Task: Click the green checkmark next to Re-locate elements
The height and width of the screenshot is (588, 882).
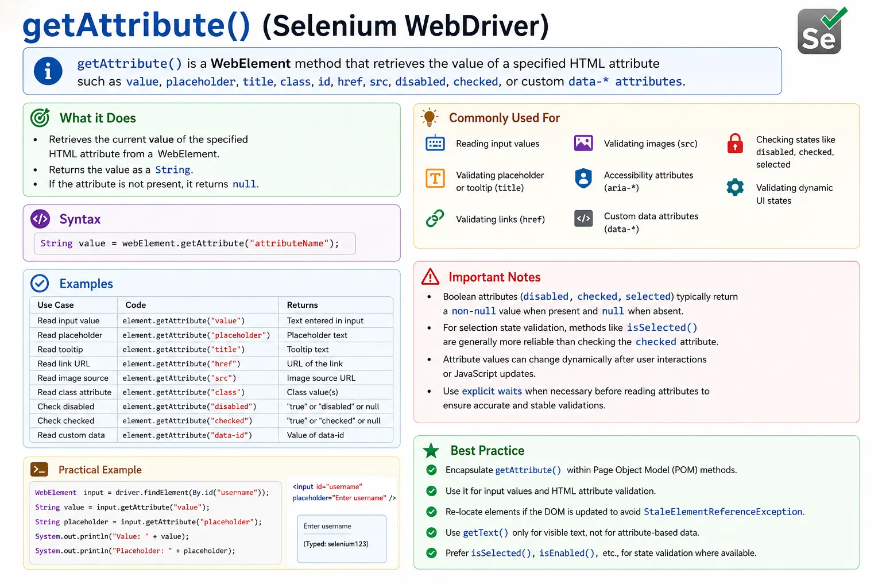Action: [432, 512]
